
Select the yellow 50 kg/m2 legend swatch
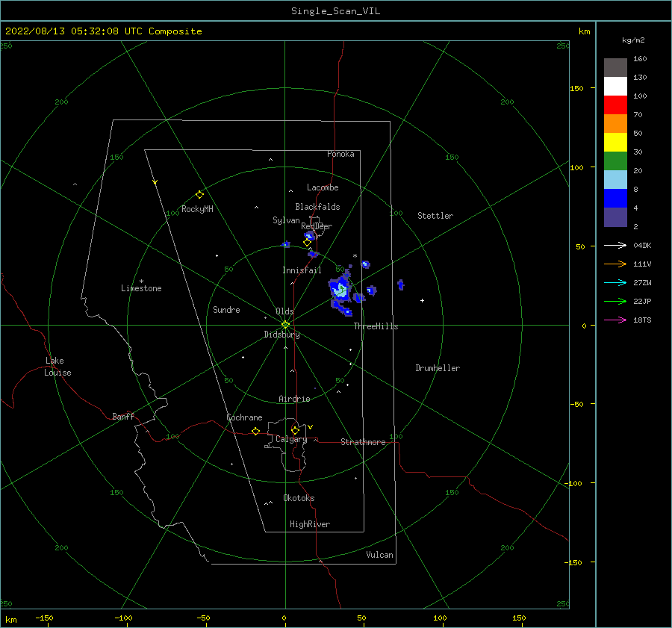(x=615, y=143)
